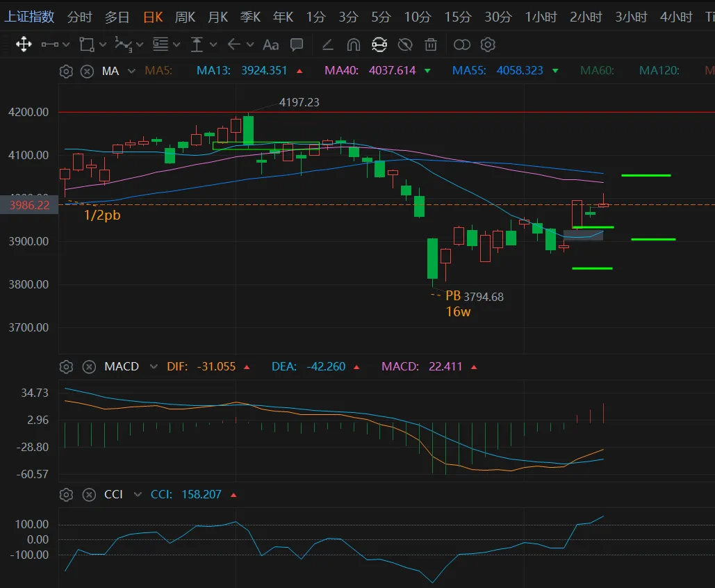This screenshot has height=588, width=715.
Task: Click the overlapping circles overlay icon
Action: pos(462,44)
